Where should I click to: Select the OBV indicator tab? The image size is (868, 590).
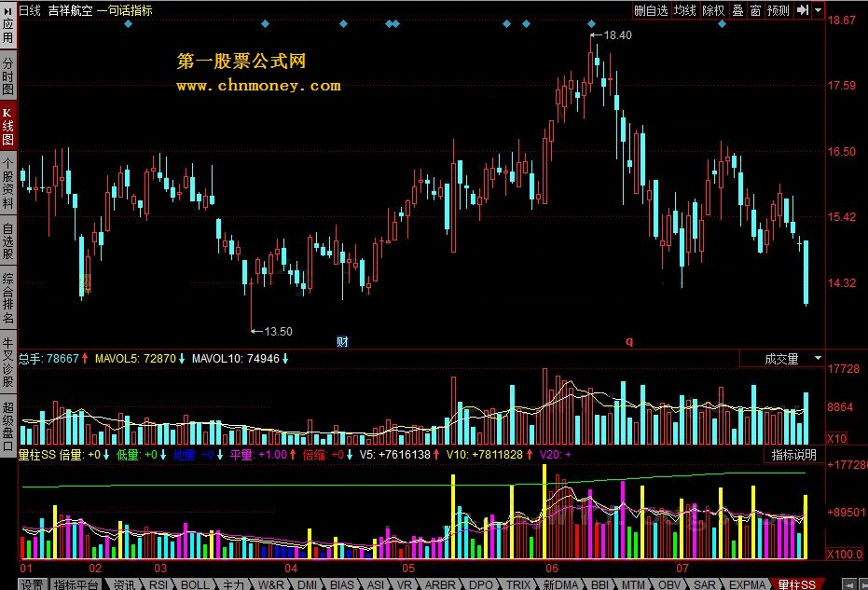[x=669, y=584]
